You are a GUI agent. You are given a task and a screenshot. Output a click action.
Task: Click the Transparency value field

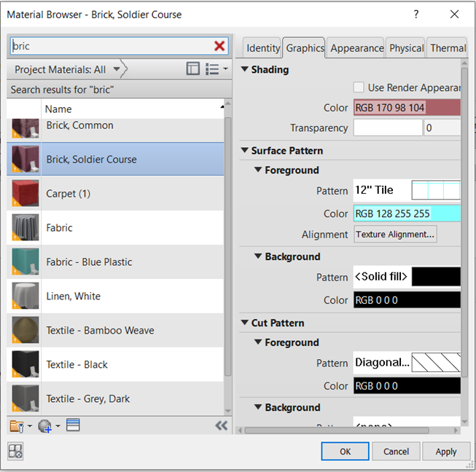click(x=442, y=127)
